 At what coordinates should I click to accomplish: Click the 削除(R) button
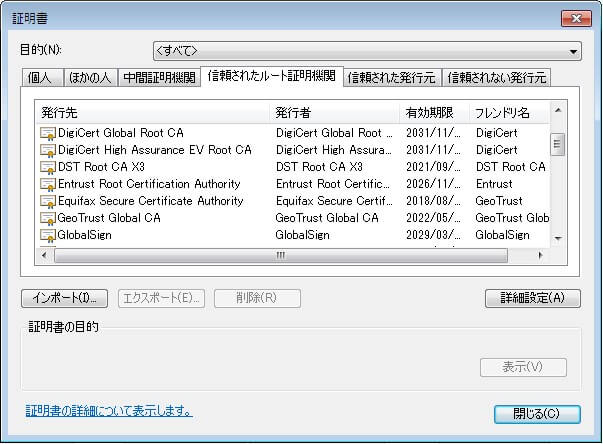point(257,298)
